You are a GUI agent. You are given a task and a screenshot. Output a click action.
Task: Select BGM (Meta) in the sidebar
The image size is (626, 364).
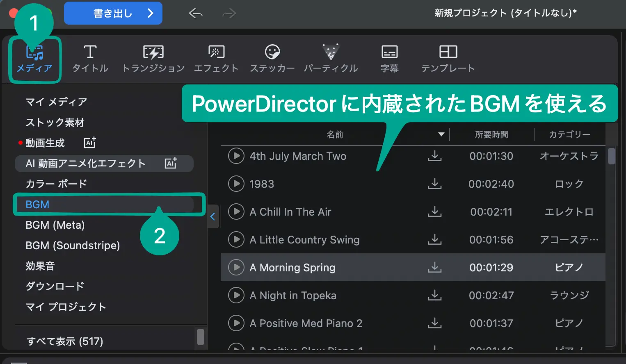pos(55,225)
